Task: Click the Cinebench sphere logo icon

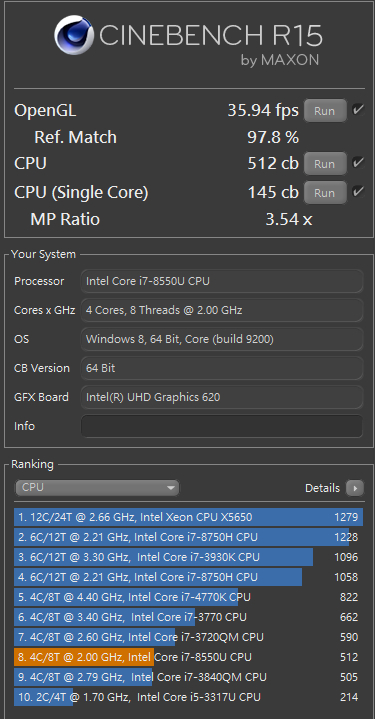Action: 74,35
